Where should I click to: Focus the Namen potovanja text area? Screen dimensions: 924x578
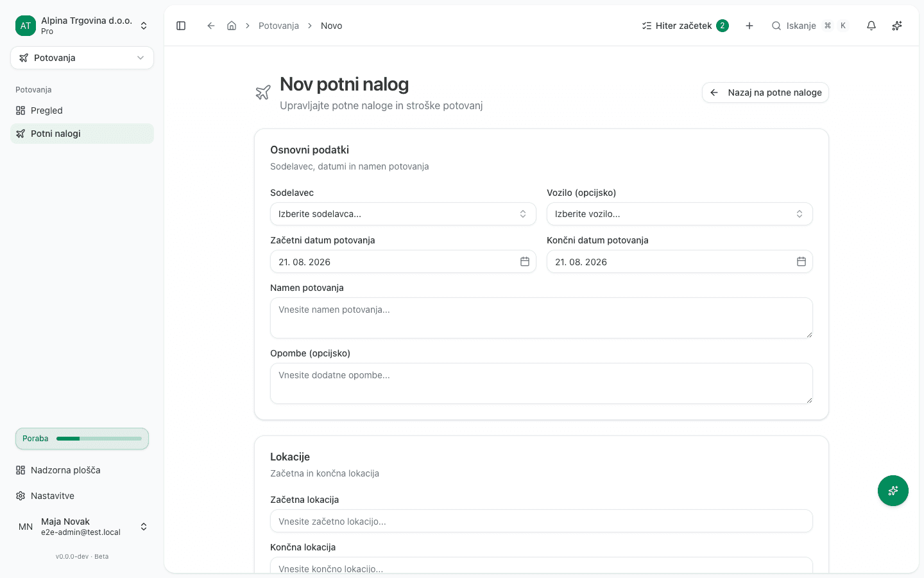pyautogui.click(x=542, y=318)
